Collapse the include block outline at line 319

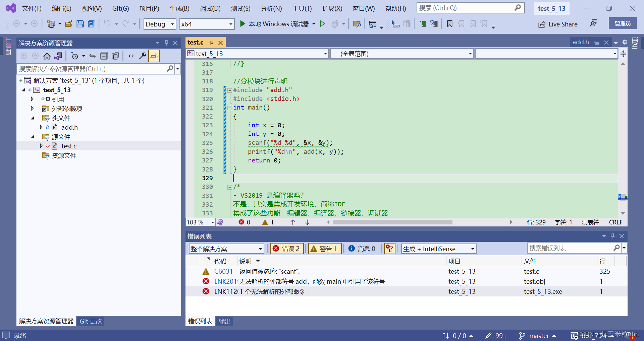point(230,90)
